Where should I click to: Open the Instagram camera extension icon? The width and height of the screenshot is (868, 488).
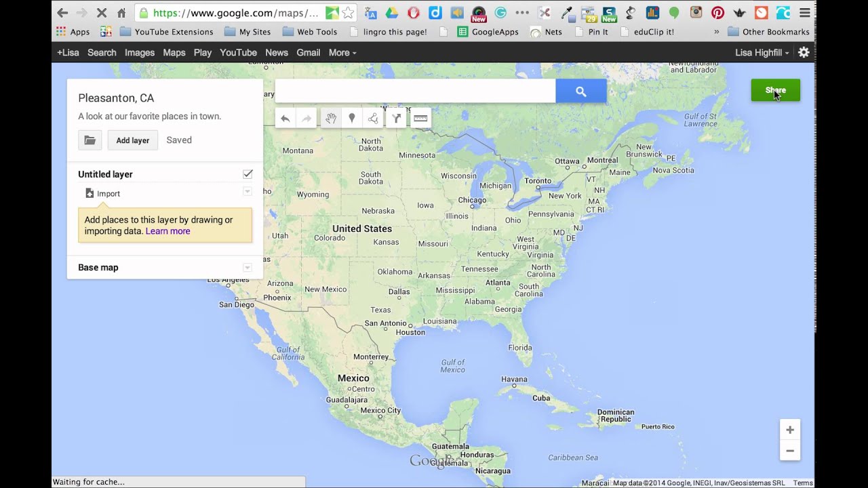[x=696, y=12]
